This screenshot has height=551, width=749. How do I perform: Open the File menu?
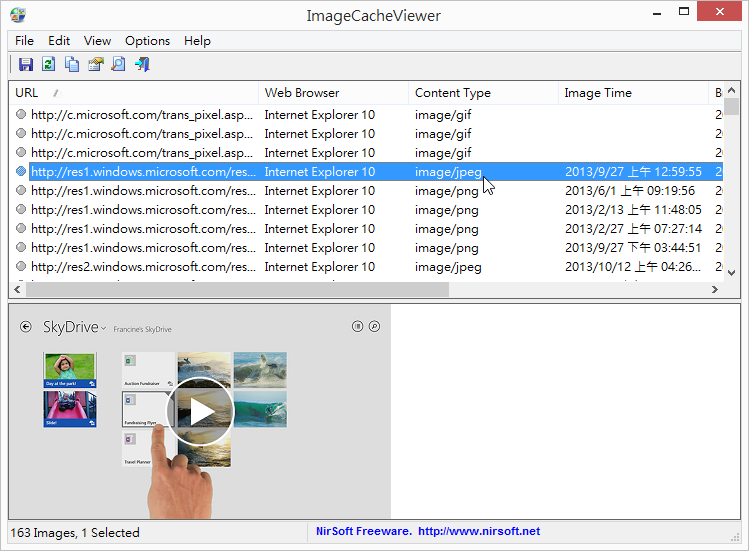coord(24,41)
